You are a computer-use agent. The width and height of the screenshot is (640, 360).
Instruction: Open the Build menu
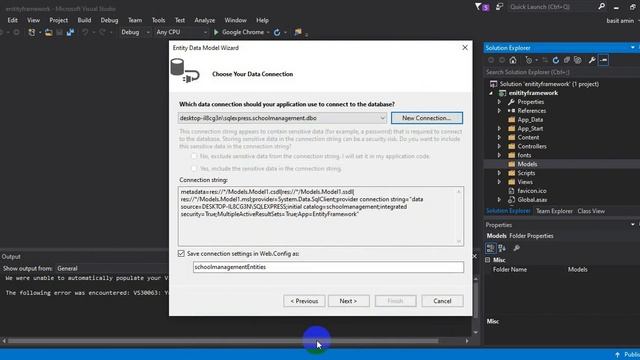pyautogui.click(x=84, y=20)
